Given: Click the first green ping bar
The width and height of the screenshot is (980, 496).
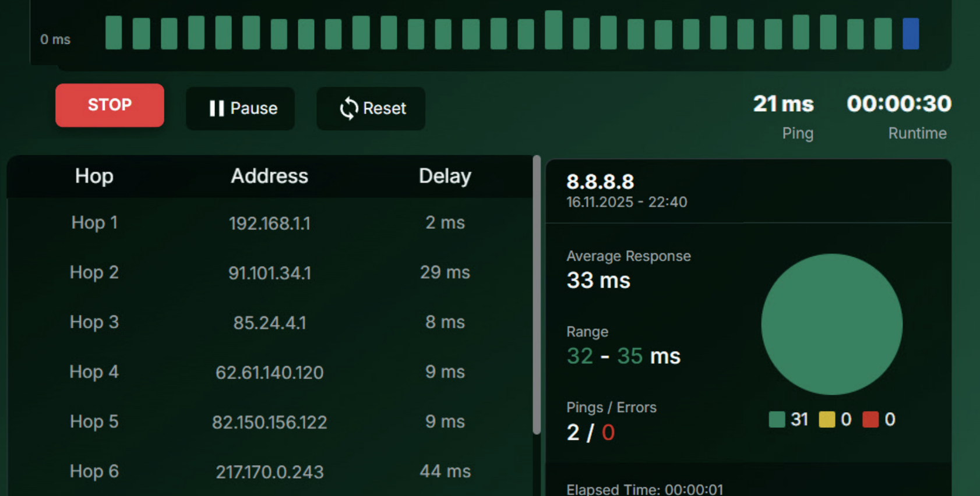Looking at the screenshot, I should (x=114, y=33).
